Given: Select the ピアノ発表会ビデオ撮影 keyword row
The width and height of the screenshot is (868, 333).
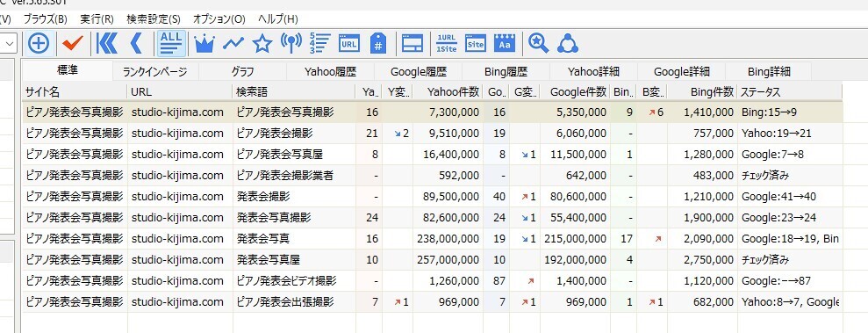Looking at the screenshot, I should click(x=432, y=281).
